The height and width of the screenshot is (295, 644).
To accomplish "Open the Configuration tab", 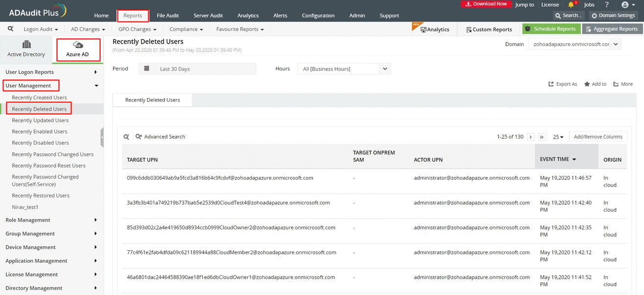I will tap(318, 16).
